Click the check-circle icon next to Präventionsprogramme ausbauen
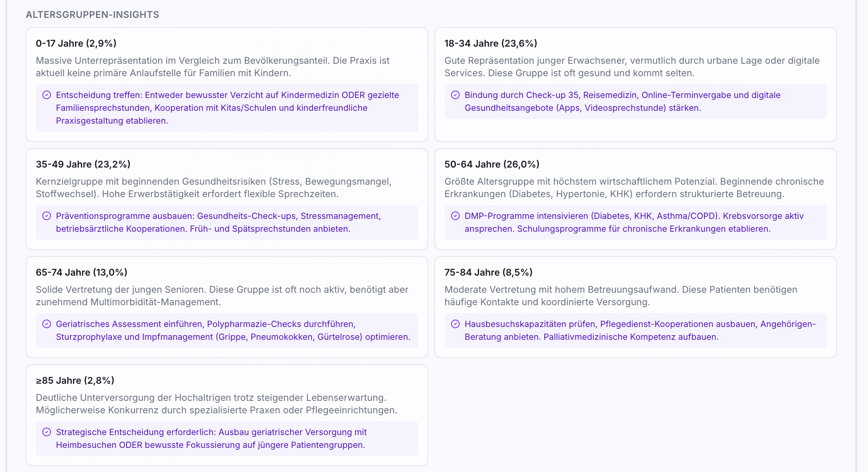 click(47, 216)
